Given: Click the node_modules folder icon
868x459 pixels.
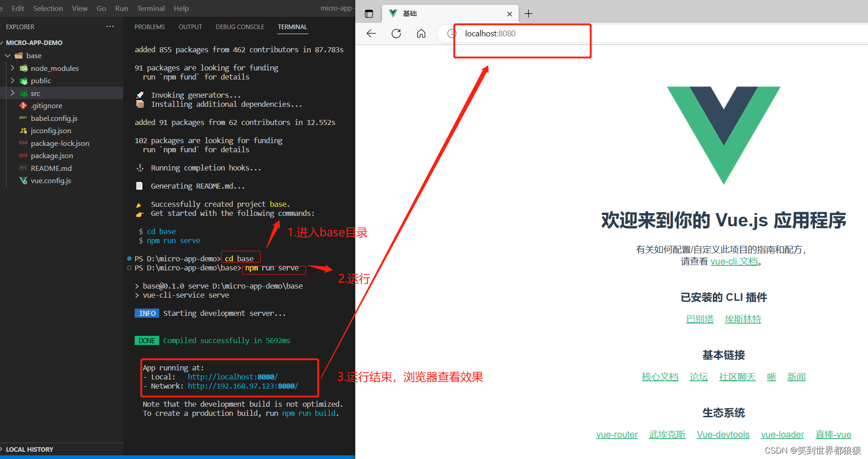Looking at the screenshot, I should click(24, 68).
